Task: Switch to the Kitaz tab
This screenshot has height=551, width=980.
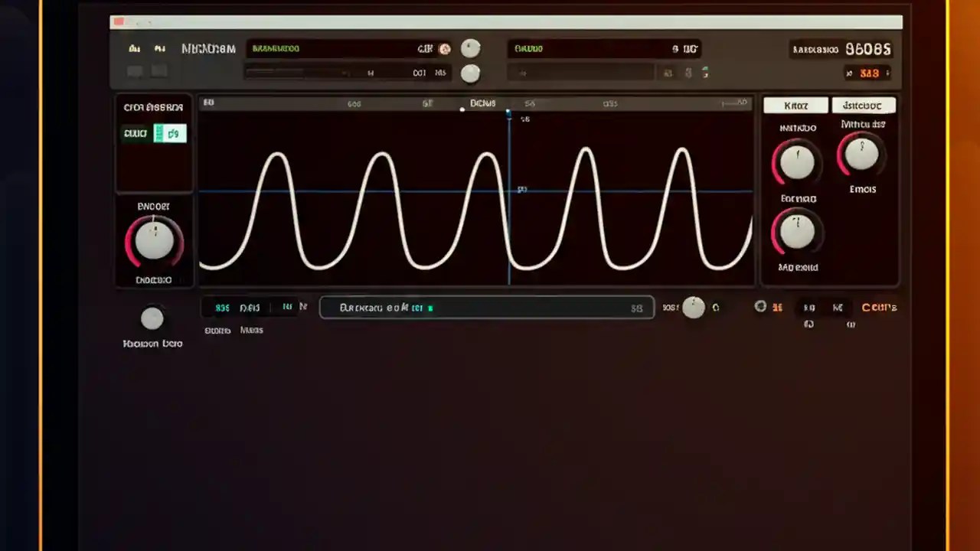Action: tap(795, 105)
